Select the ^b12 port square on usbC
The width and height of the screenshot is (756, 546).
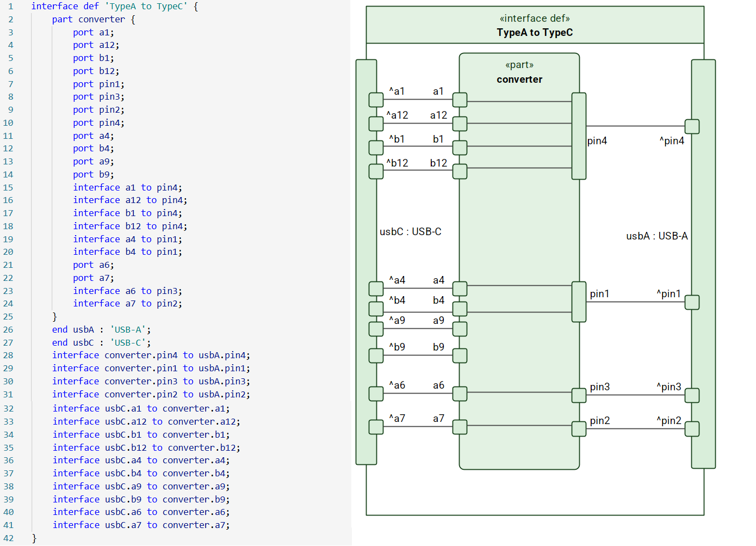coord(376,171)
